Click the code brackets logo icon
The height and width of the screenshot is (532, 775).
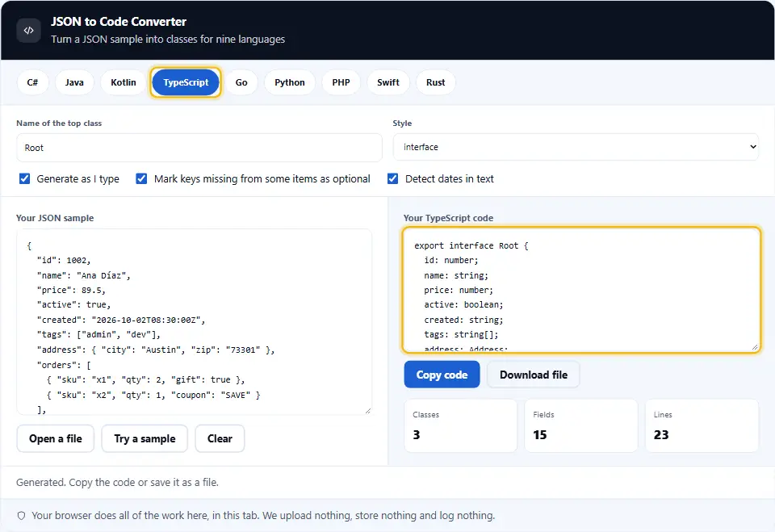coord(29,30)
